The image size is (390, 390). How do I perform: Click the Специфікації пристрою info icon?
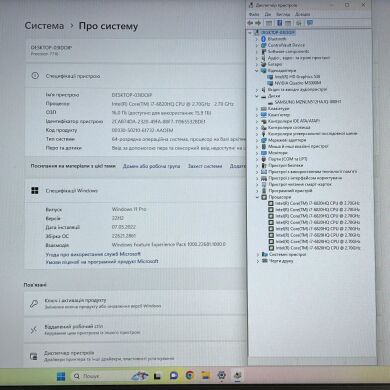pos(35,76)
